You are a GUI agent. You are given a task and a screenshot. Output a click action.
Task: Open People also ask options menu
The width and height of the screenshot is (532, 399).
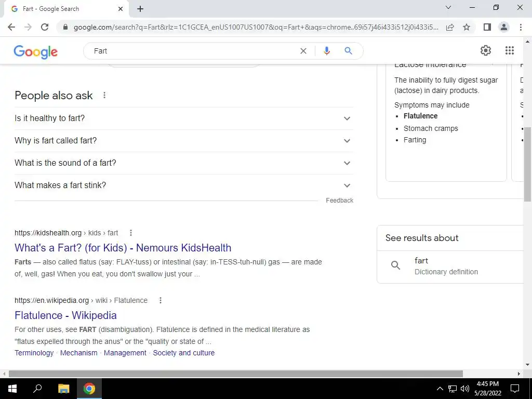click(x=104, y=96)
